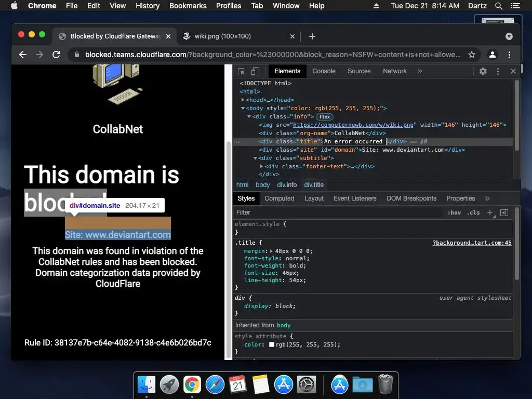
Task: Open DevTools settings gear
Action: (x=483, y=71)
